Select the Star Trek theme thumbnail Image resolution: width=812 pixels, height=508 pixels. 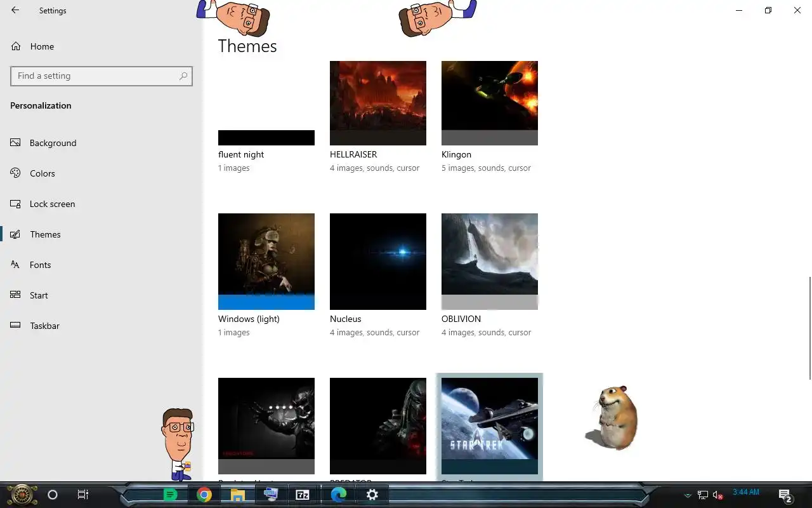[x=490, y=425]
